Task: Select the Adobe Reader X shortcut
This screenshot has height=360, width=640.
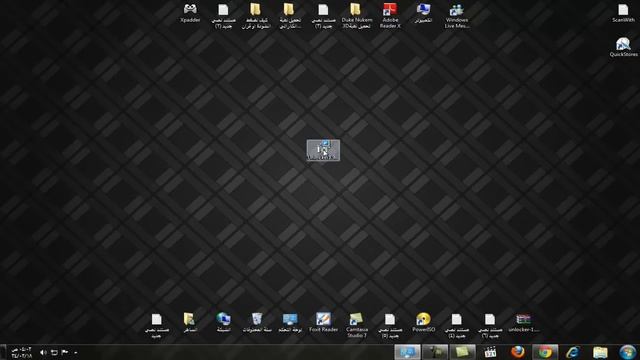Action: (x=390, y=16)
